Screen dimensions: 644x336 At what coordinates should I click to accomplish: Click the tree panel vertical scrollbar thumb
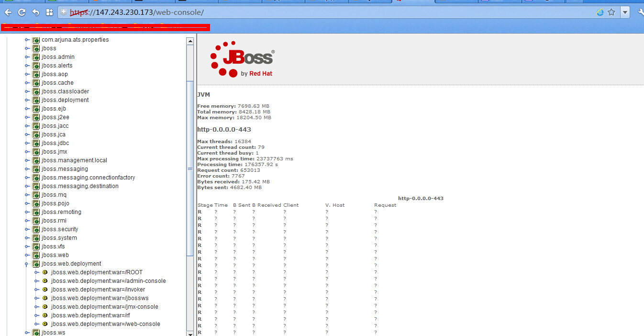[190, 168]
